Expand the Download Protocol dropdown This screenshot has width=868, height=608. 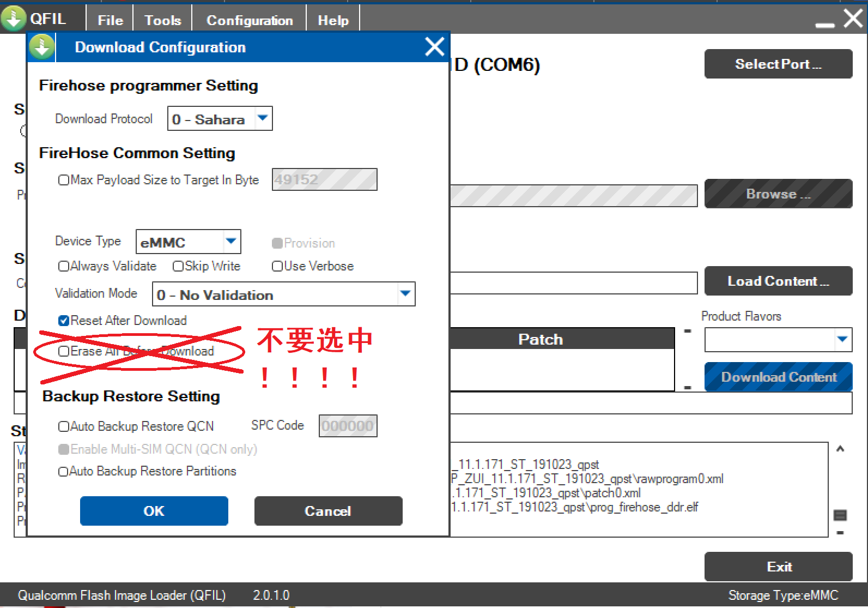click(263, 118)
